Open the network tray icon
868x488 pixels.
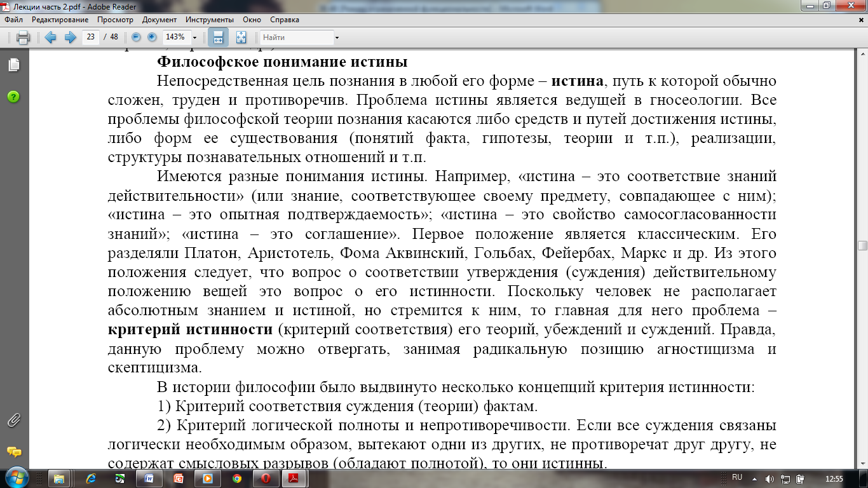pyautogui.click(x=785, y=478)
